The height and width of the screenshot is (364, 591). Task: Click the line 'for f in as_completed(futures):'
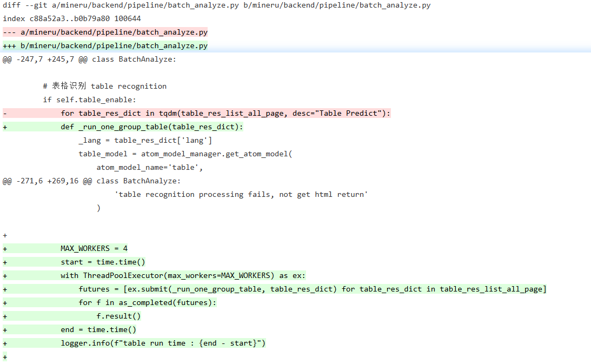[x=110, y=303]
